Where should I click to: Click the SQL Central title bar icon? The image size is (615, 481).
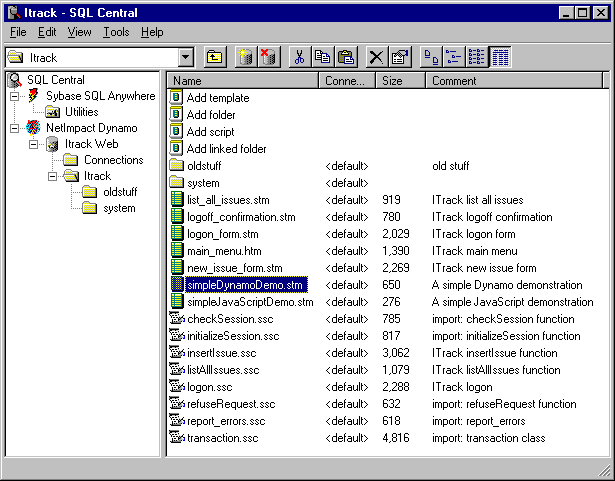(x=15, y=13)
